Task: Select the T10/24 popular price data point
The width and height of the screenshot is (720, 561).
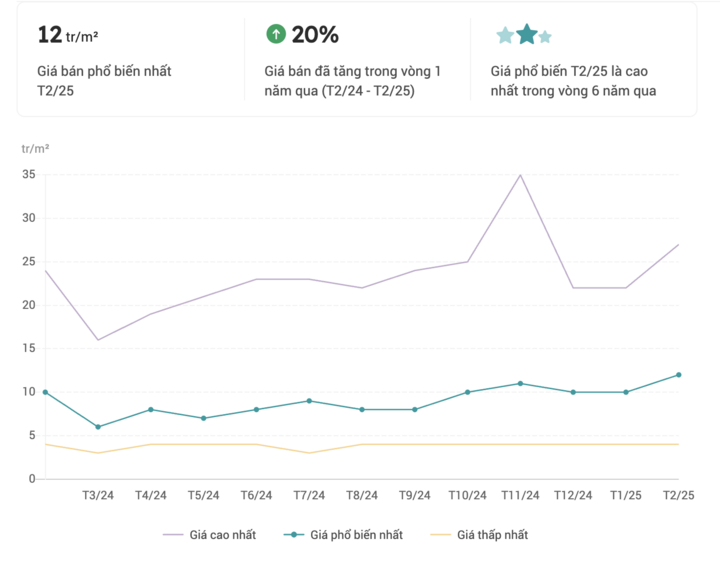Action: [467, 392]
